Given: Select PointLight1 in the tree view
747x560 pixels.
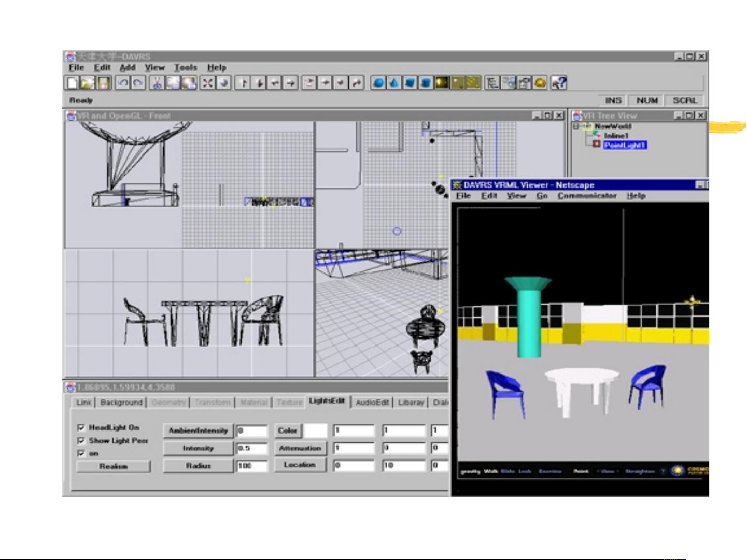Looking at the screenshot, I should [625, 145].
